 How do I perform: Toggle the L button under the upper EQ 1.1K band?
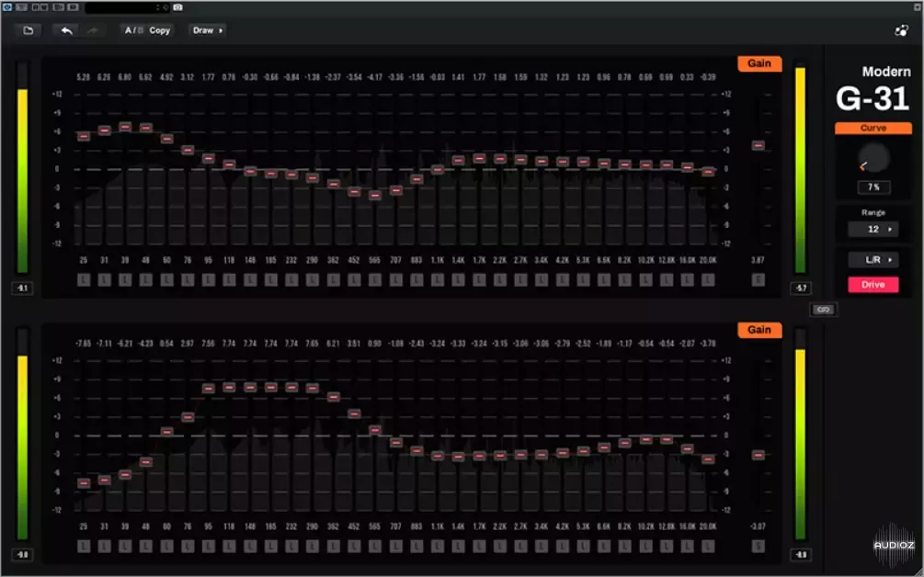pos(438,279)
